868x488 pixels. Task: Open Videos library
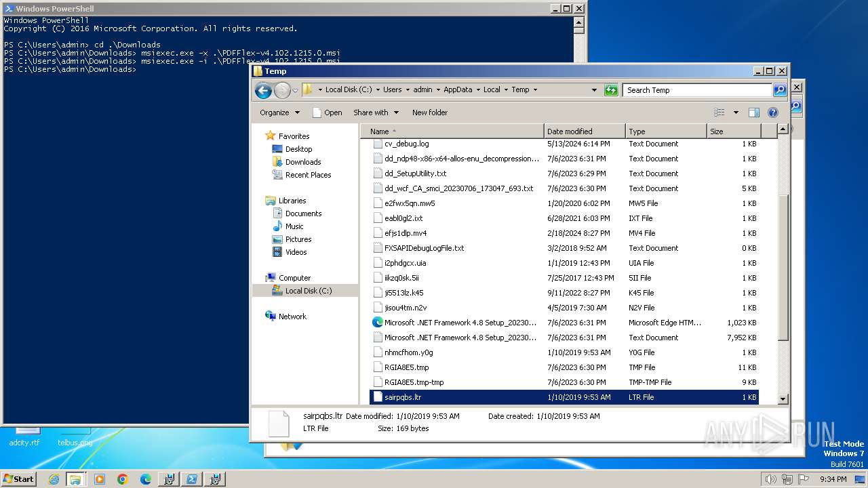[296, 252]
